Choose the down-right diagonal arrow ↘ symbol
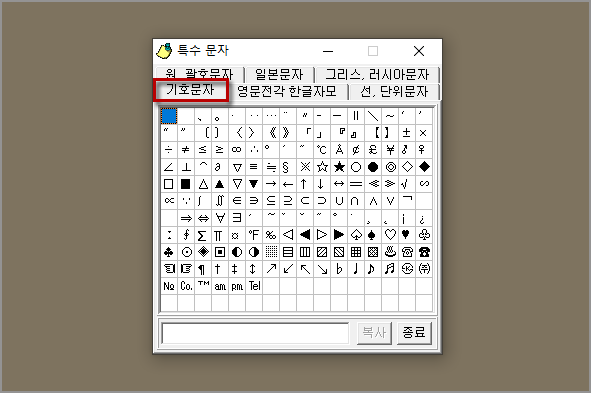Screen dimensions: 591x393 click(322, 269)
